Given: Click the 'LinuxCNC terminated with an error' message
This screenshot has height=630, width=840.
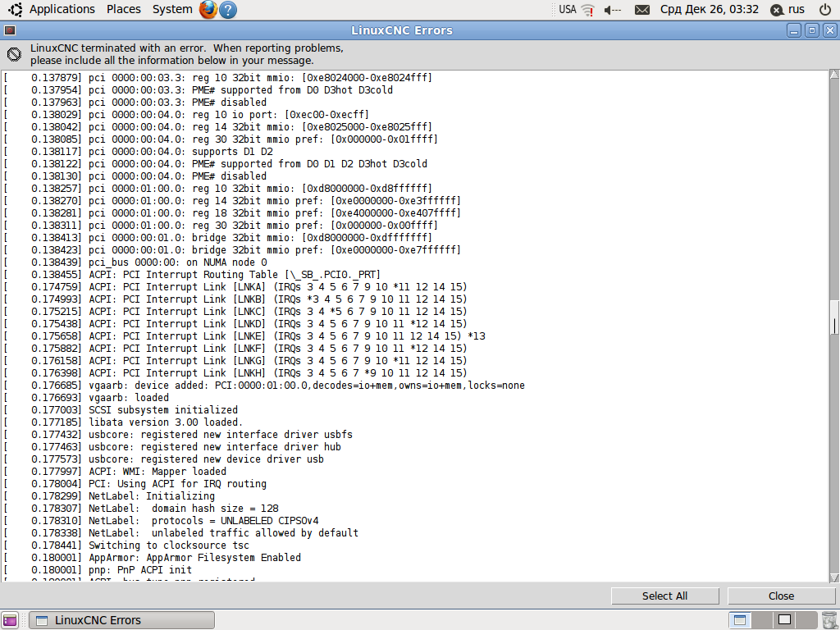Looking at the screenshot, I should coord(186,54).
